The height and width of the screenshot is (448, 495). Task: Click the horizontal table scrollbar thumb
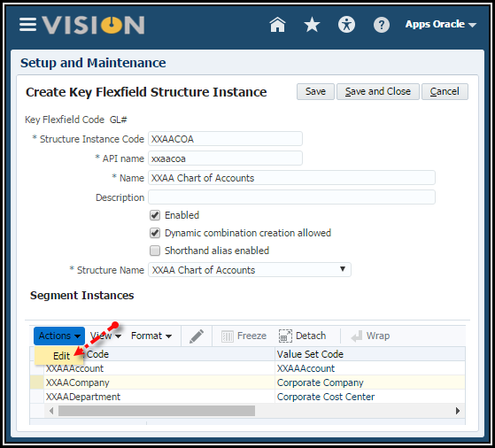point(157,411)
